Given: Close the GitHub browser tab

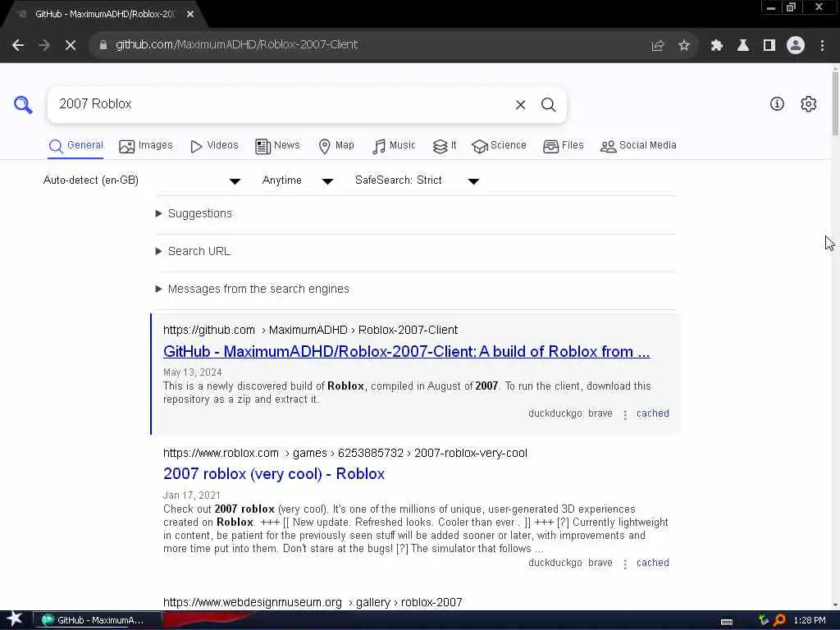Looking at the screenshot, I should 190,15.
